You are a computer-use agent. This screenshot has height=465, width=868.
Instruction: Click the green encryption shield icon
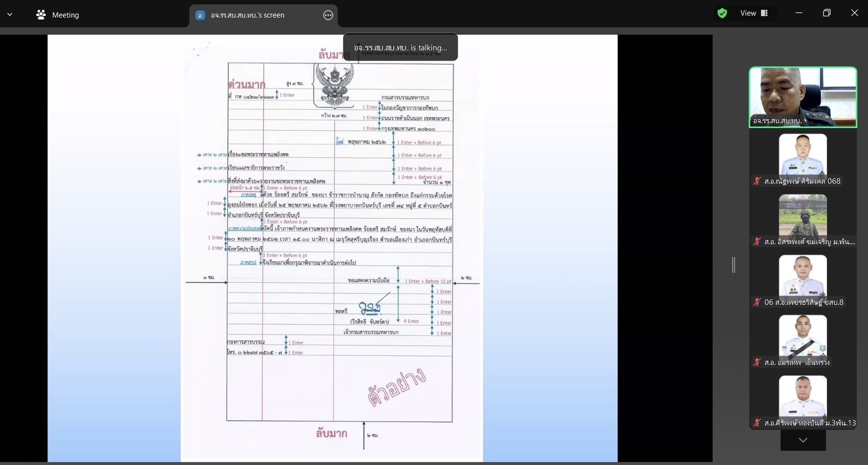click(722, 13)
